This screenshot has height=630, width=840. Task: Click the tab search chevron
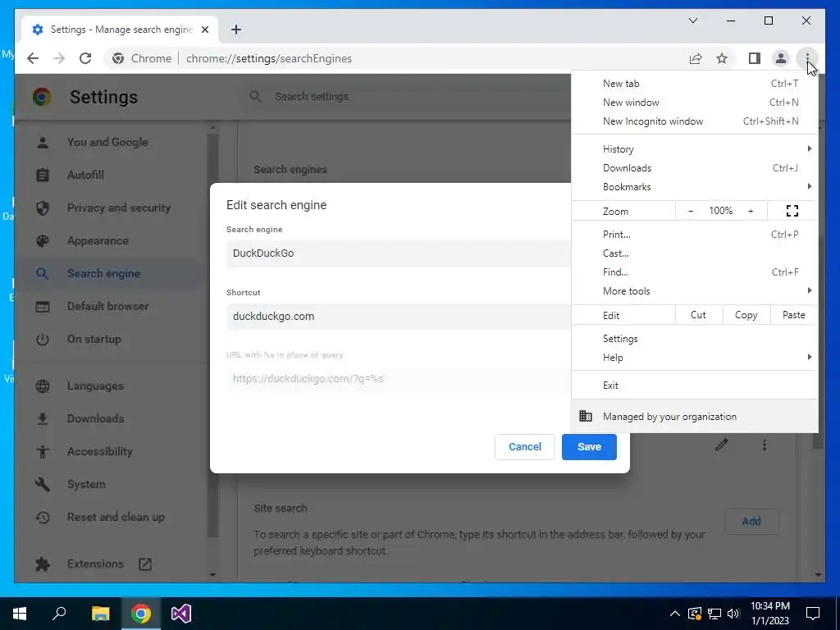[x=692, y=21]
